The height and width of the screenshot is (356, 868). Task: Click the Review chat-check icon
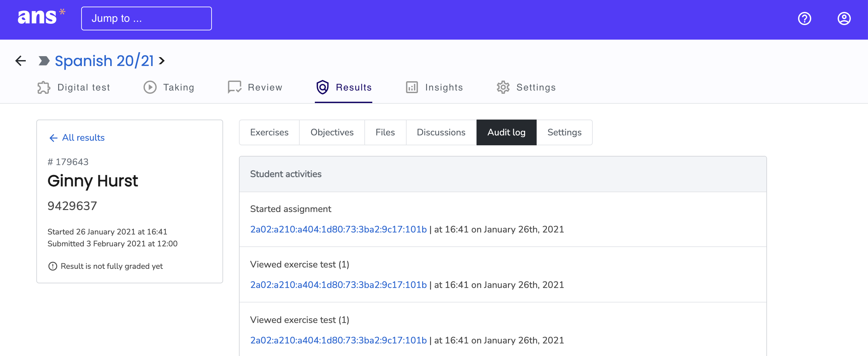[x=235, y=87]
